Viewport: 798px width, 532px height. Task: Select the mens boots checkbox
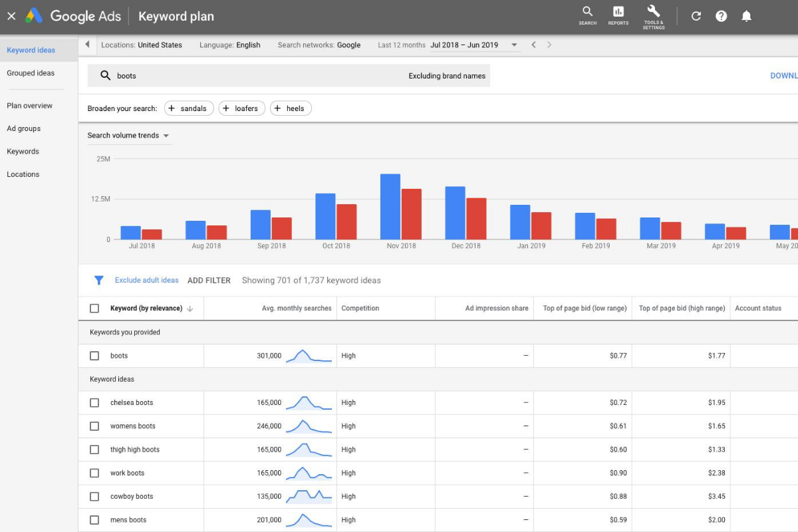[x=94, y=520]
